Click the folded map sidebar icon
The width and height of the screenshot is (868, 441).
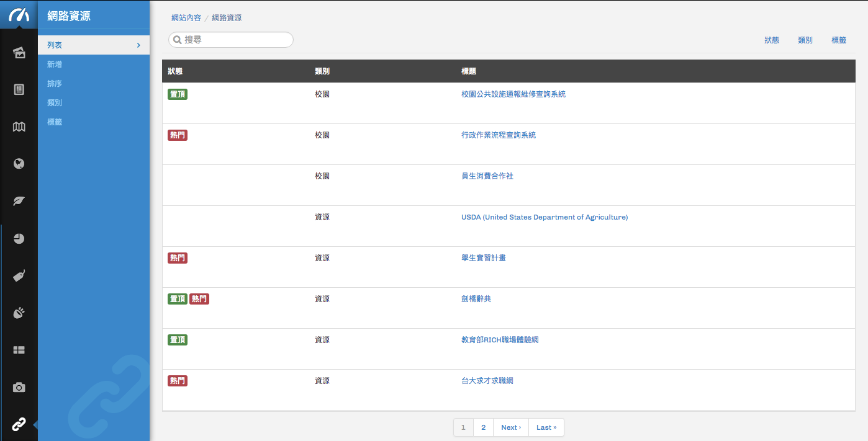click(19, 127)
